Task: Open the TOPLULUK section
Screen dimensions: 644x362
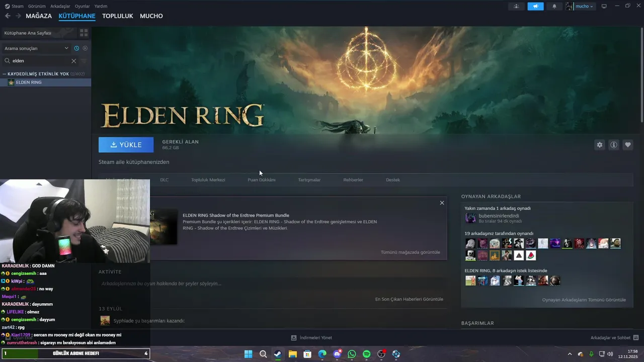Action: pyautogui.click(x=118, y=16)
